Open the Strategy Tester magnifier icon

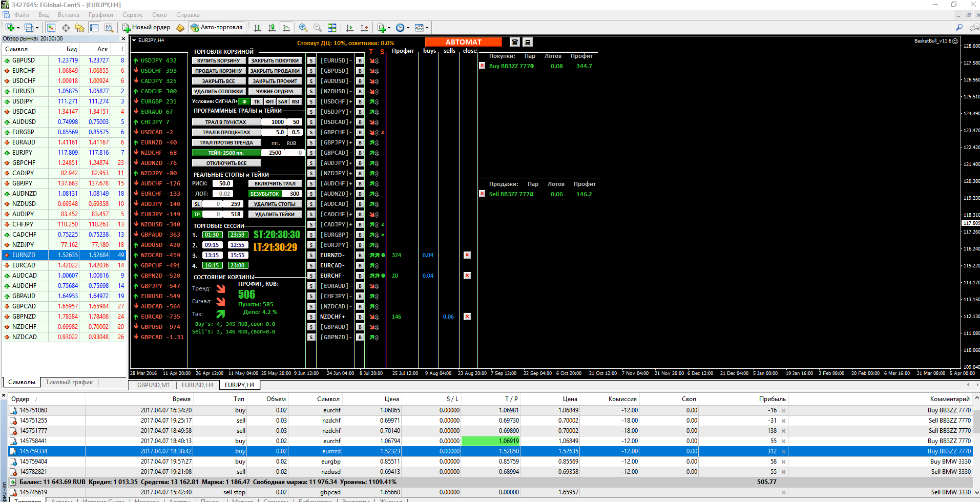click(109, 28)
